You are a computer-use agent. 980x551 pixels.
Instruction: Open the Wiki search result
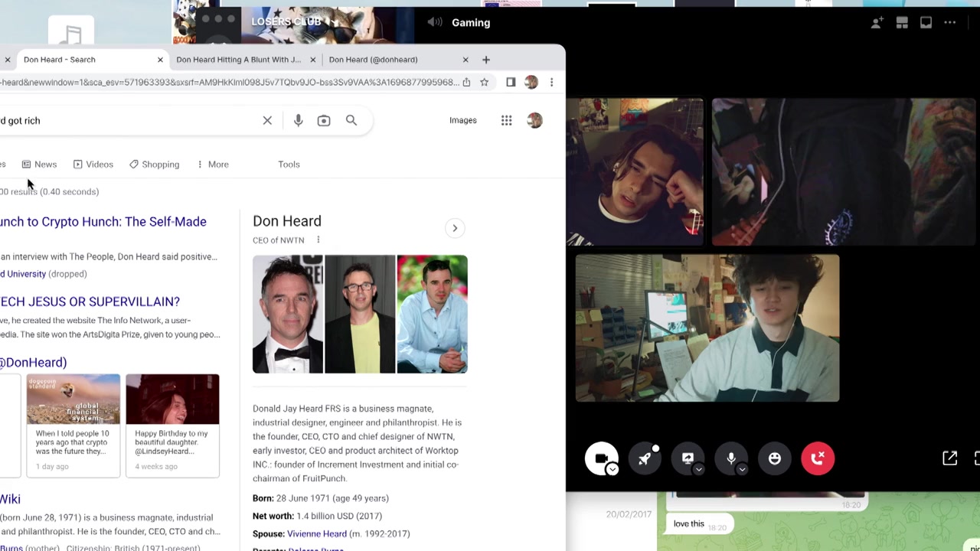10,499
